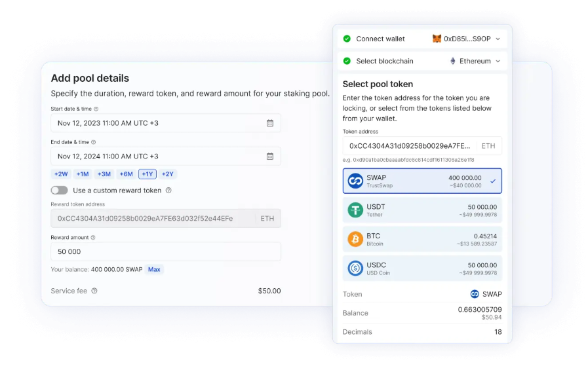Click the example address hint text
The height and width of the screenshot is (370, 588).
coord(408,160)
